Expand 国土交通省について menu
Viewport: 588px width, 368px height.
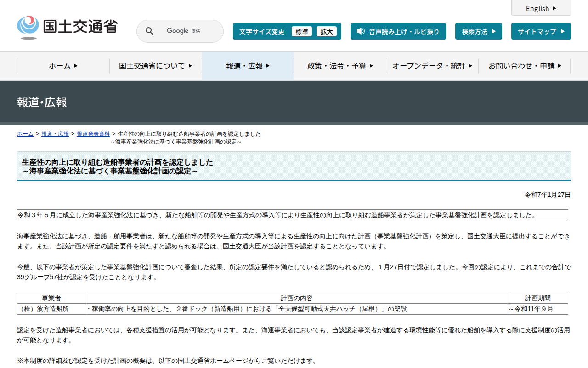coord(155,66)
